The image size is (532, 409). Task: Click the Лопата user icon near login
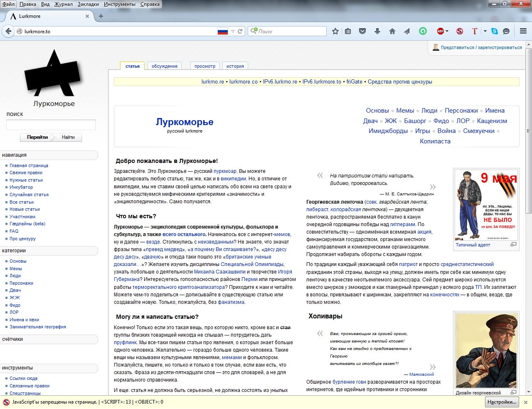click(436, 47)
